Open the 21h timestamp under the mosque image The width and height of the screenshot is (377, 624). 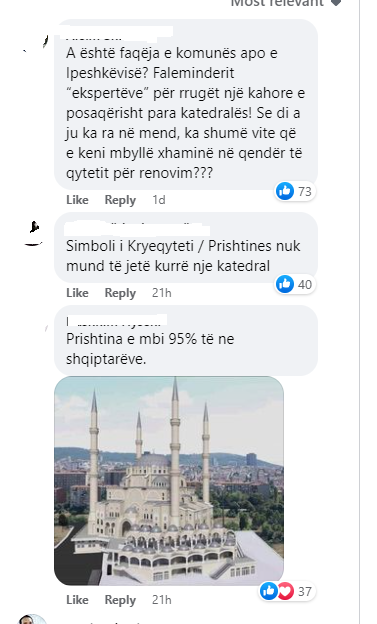pyautogui.click(x=162, y=600)
